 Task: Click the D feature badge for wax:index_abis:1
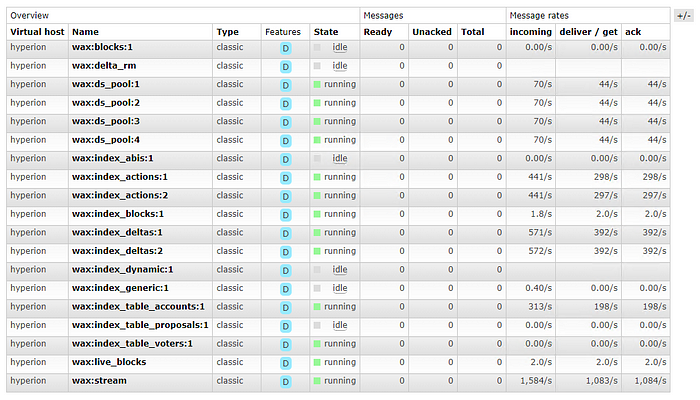pyautogui.click(x=286, y=159)
